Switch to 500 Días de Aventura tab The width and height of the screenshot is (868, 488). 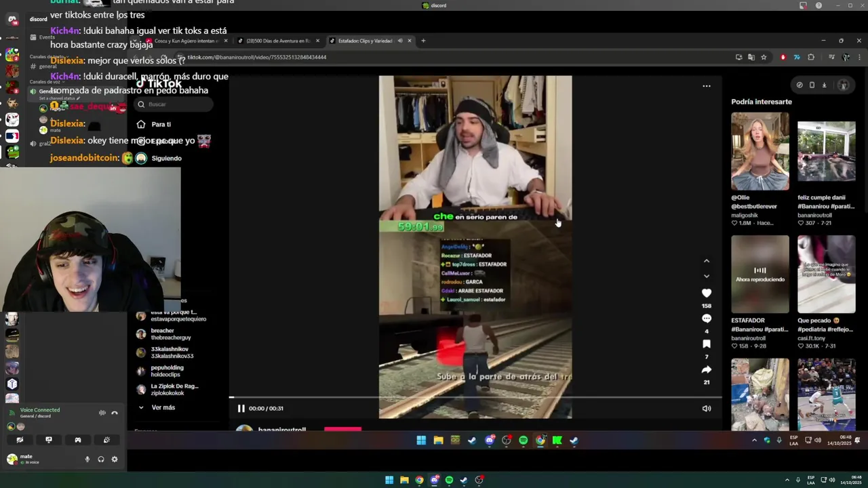click(278, 41)
